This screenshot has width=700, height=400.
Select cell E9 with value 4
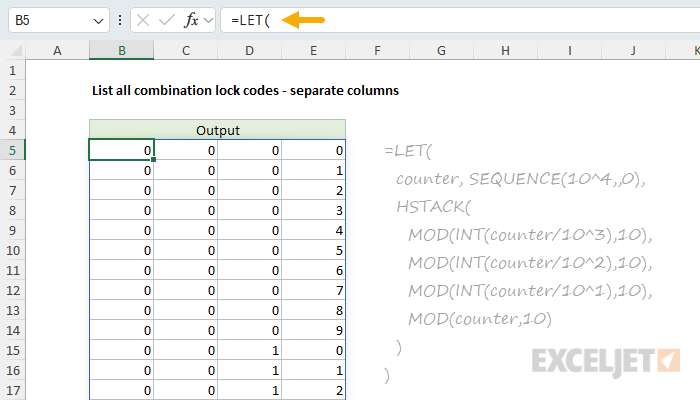[313, 230]
